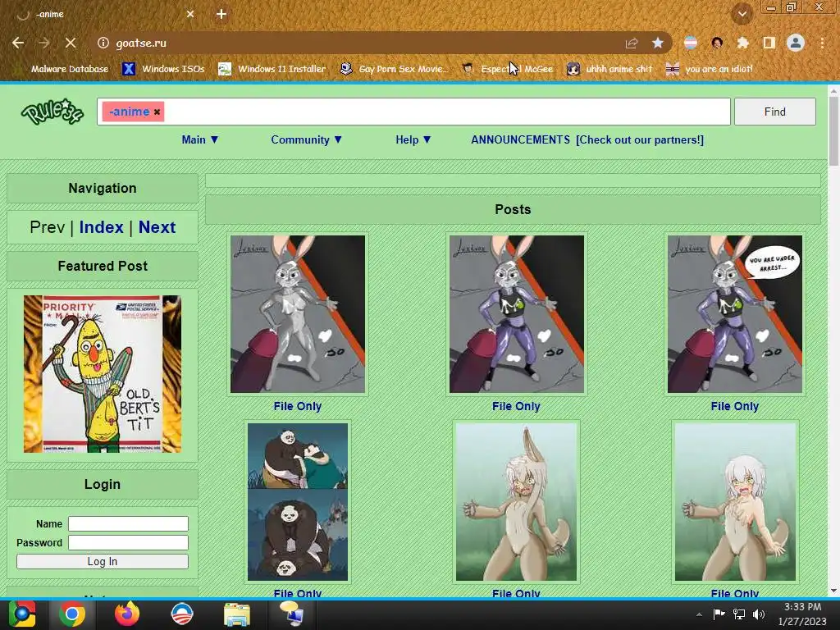Toggle the browser side panel icon
The image size is (840, 630).
click(x=769, y=43)
